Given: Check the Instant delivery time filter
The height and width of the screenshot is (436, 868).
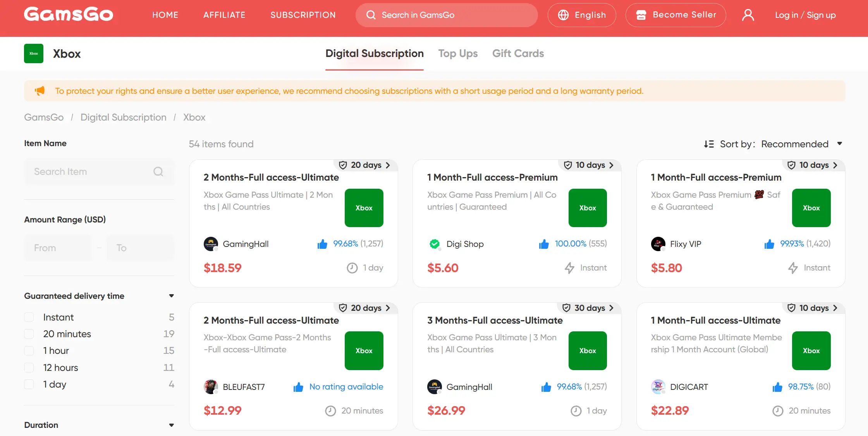Looking at the screenshot, I should (29, 317).
